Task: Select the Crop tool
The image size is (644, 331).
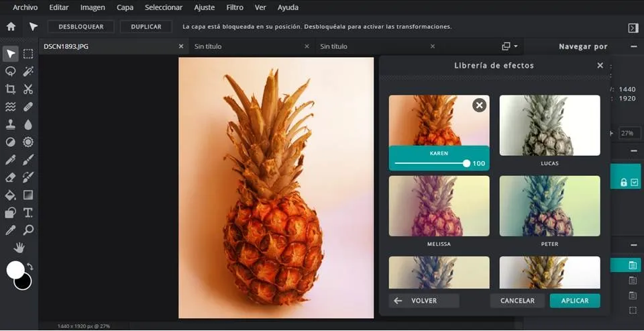Action: (x=11, y=89)
